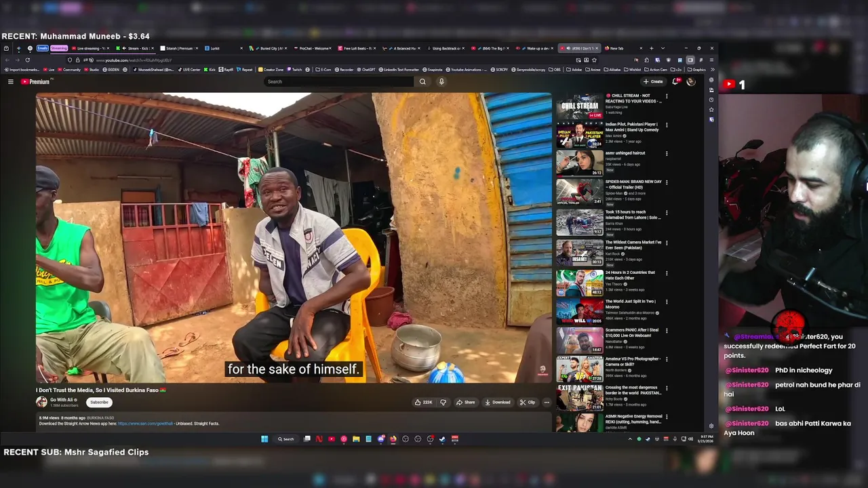Image resolution: width=868 pixels, height=488 pixels.
Task: Open the Go With Ali channel name
Action: pyautogui.click(x=62, y=400)
